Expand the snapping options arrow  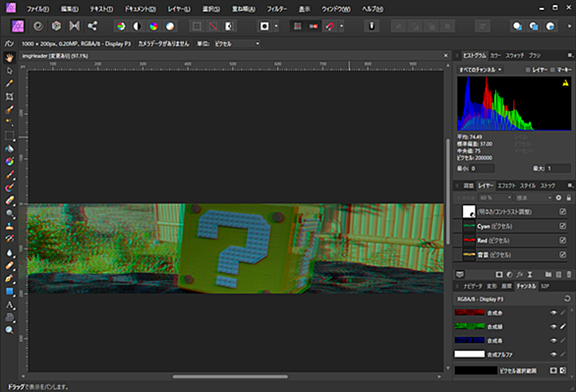coord(342,27)
